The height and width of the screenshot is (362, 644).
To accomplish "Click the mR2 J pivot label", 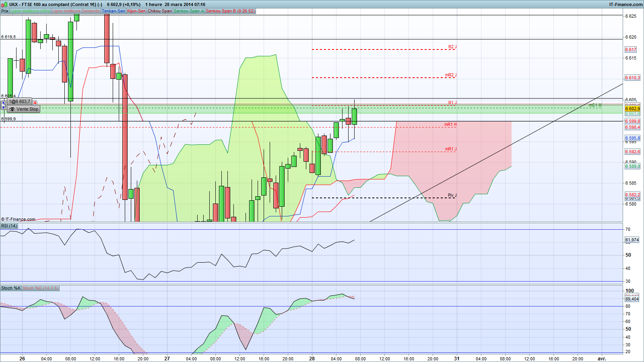I will pyautogui.click(x=451, y=75).
